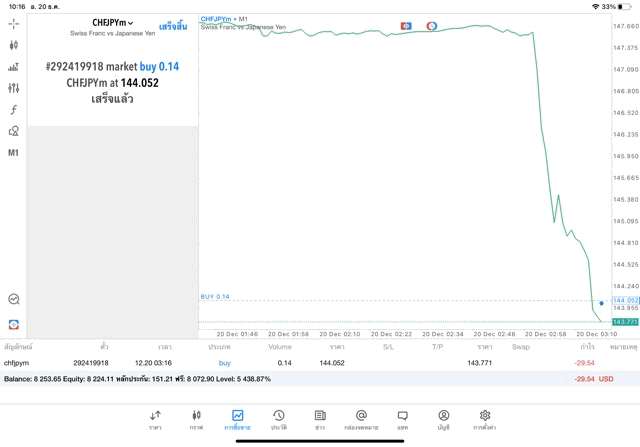
Task: Open the history clock tab
Action: coord(279,420)
